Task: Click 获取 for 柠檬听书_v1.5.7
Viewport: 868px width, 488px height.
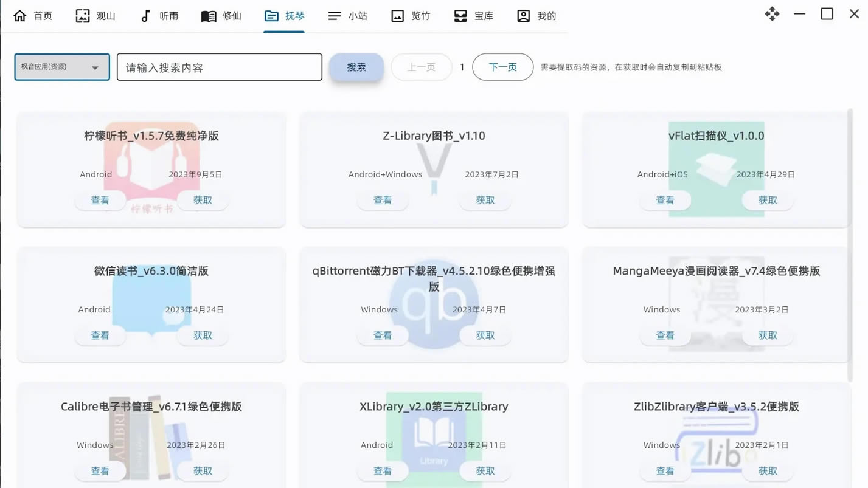Action: pyautogui.click(x=203, y=200)
